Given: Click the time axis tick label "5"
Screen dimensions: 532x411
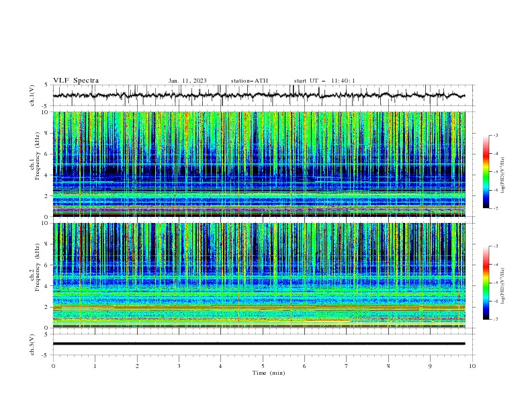Looking at the screenshot, I should coord(263,366).
